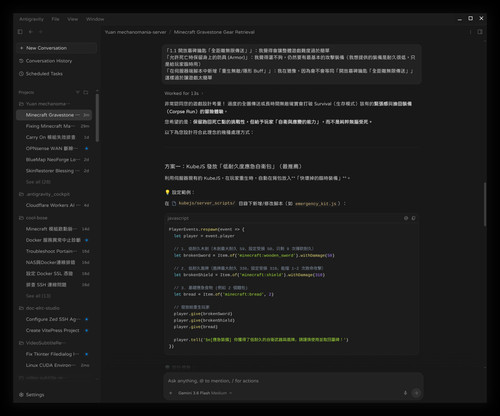Click the plus icon in chat input
The height and width of the screenshot is (416, 500).
(171, 393)
